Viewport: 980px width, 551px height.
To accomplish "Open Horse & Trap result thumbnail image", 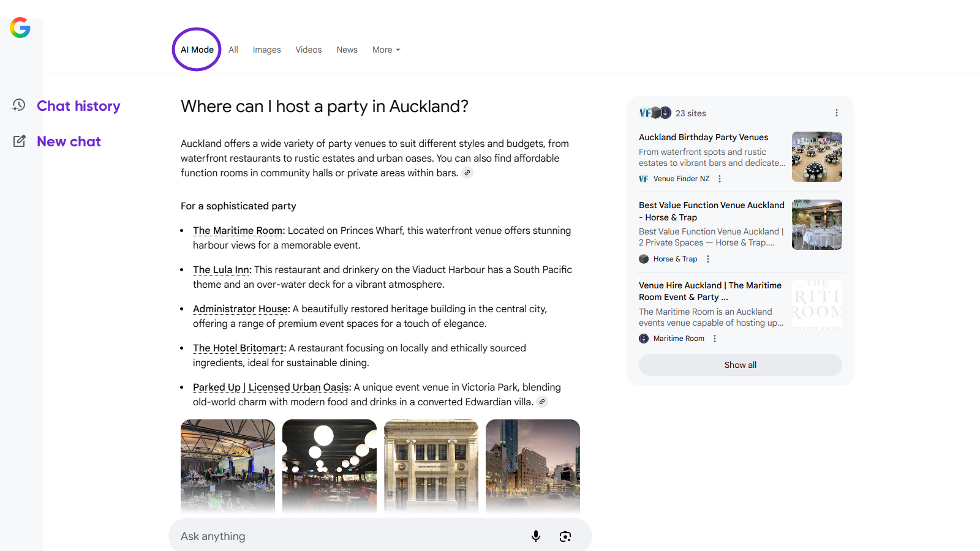I will [817, 225].
